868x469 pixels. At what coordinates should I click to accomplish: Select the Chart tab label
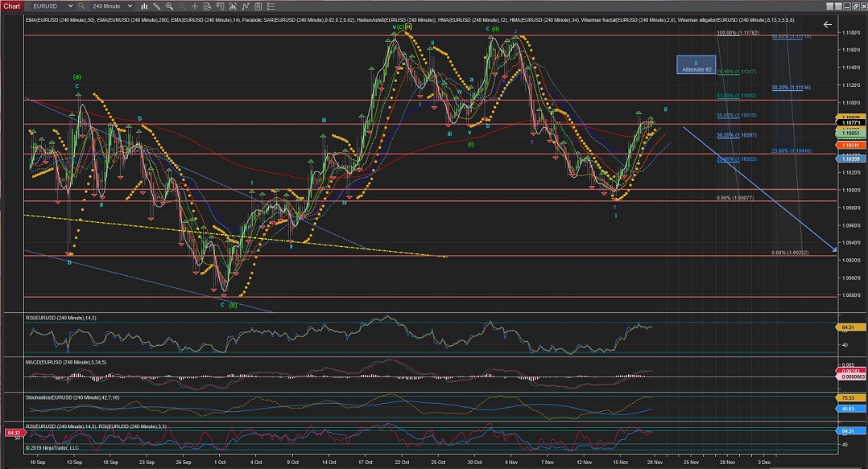click(10, 5)
